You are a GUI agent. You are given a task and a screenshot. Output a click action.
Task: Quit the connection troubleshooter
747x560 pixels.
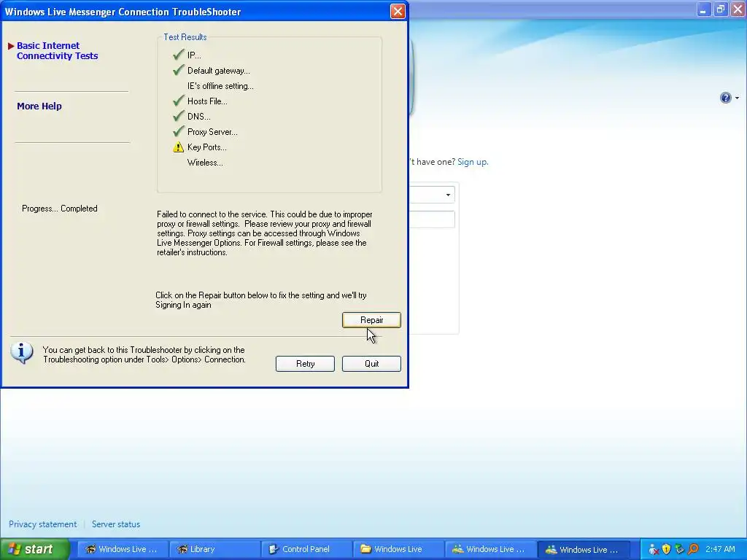click(371, 364)
